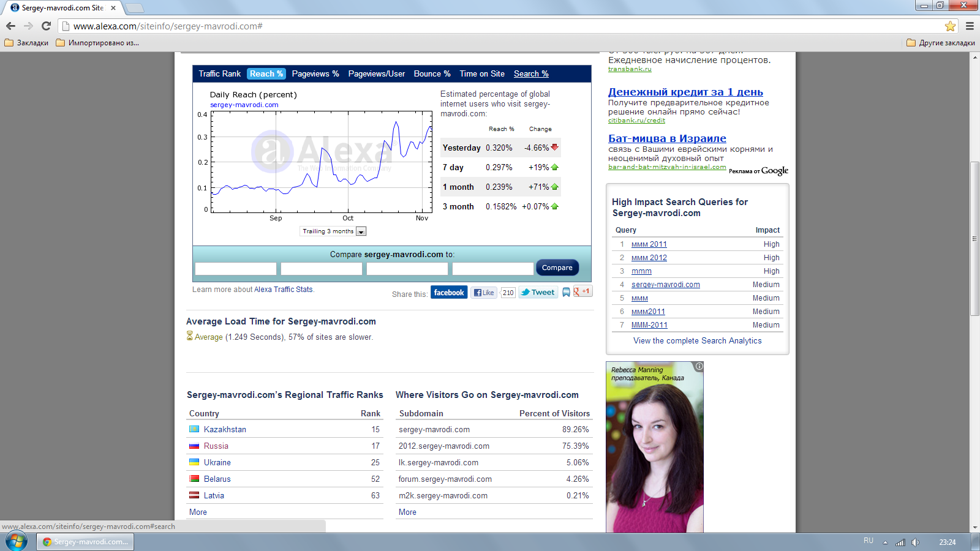Screen dimensions: 980x551
Task: Share via facebook button
Action: [x=449, y=293]
